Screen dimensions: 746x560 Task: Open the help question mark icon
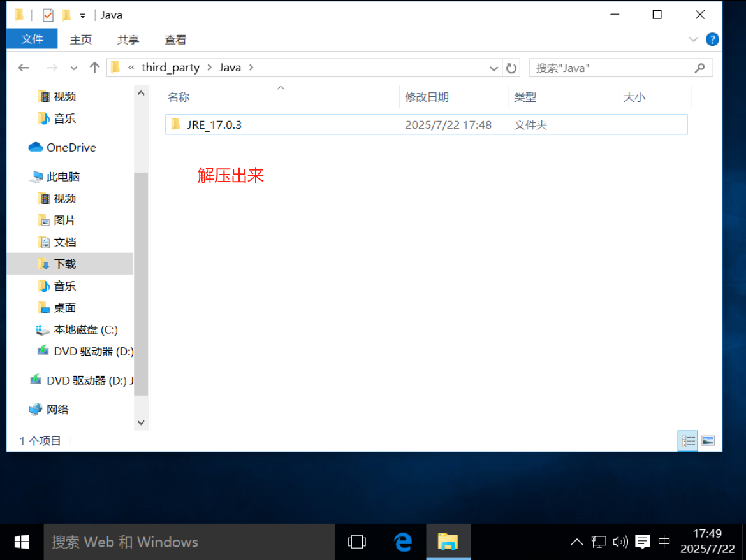[x=712, y=39]
